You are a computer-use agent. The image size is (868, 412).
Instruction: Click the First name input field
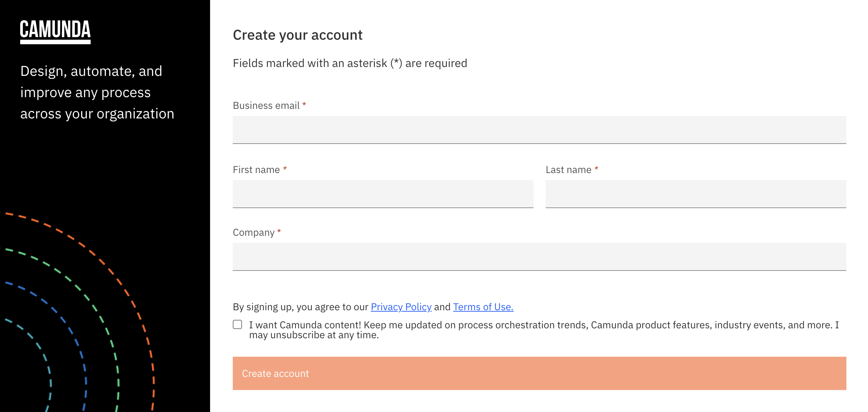click(x=383, y=194)
